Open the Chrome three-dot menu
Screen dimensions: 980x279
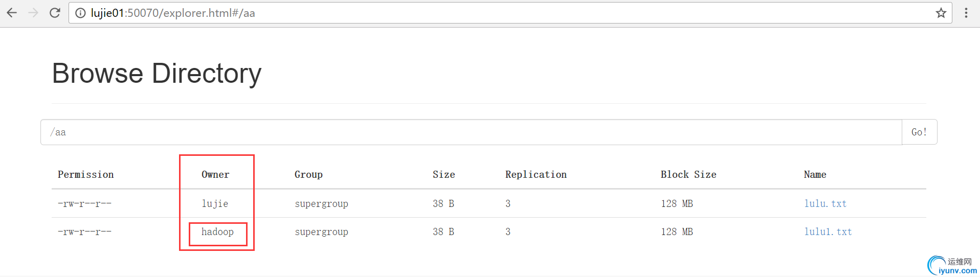pyautogui.click(x=966, y=13)
